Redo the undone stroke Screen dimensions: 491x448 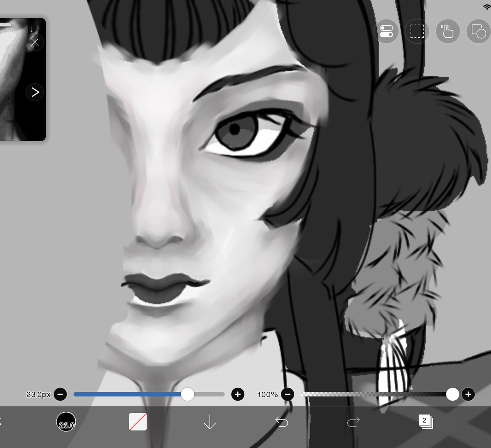pyautogui.click(x=354, y=421)
